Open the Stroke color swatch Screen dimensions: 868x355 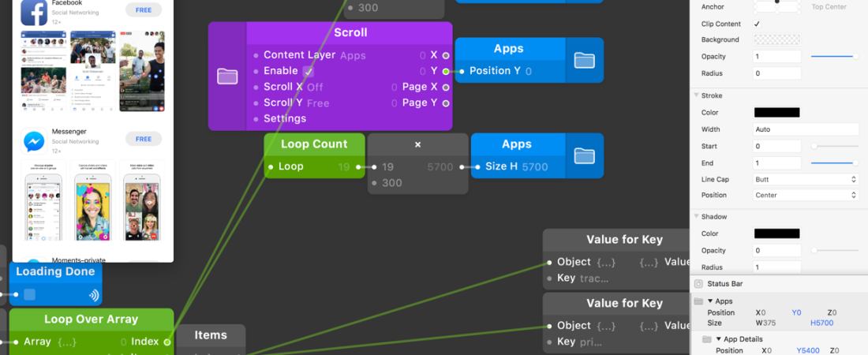pos(776,113)
